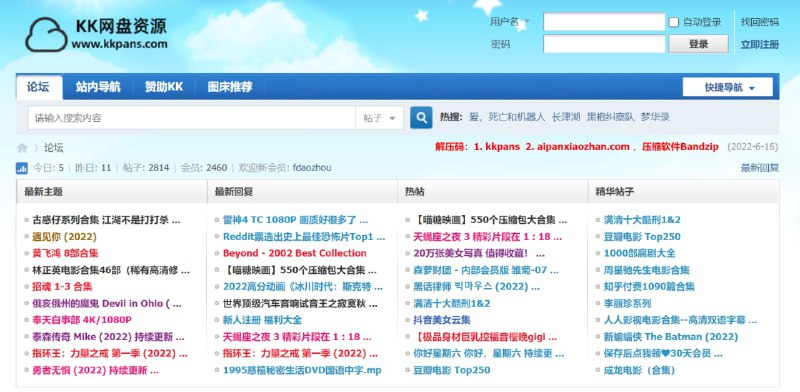The image size is (800, 392).
Task: Open post 黄飞鸿 8部合集
Action: pos(65,253)
